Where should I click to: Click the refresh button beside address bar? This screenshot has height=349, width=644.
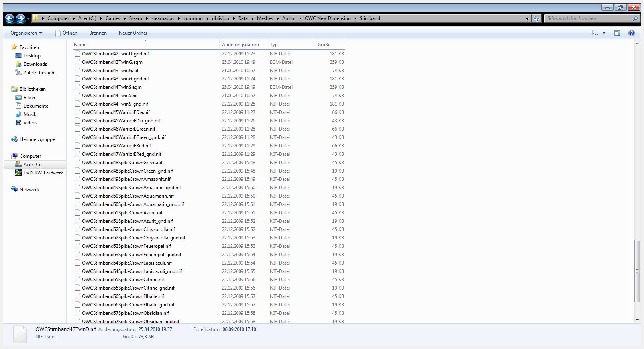click(x=536, y=18)
